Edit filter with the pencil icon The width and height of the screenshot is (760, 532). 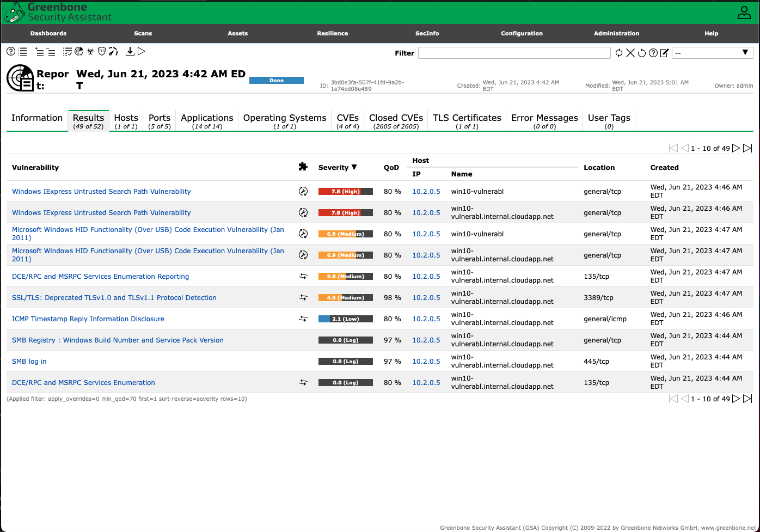[664, 53]
